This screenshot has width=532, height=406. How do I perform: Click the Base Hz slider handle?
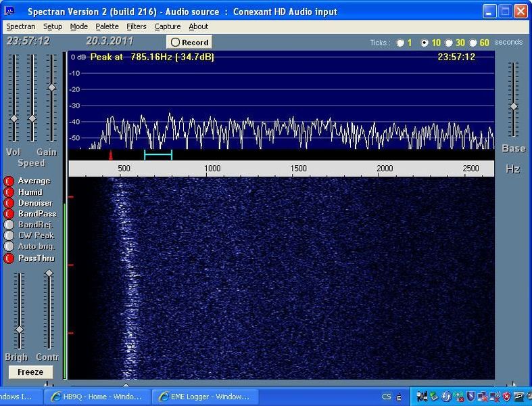coord(514,106)
